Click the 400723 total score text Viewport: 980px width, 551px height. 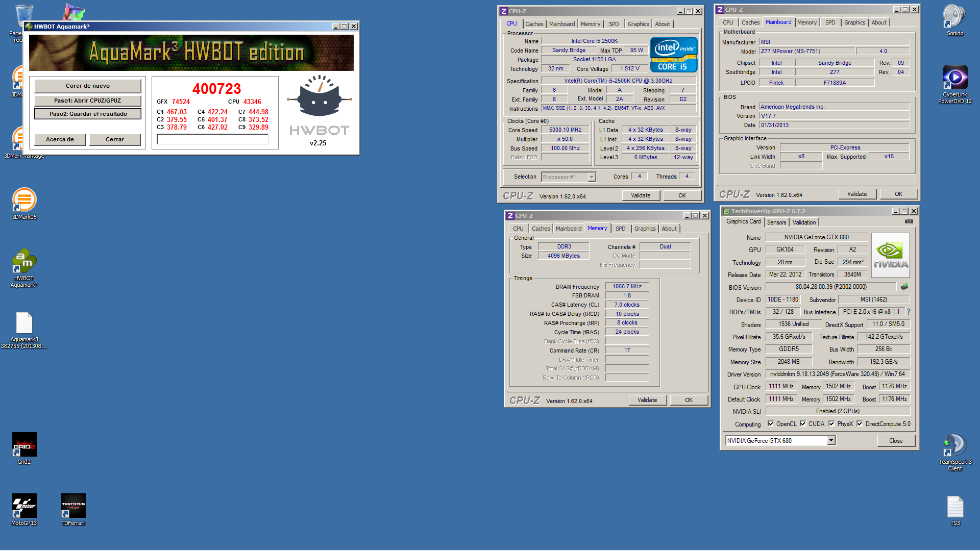point(216,89)
